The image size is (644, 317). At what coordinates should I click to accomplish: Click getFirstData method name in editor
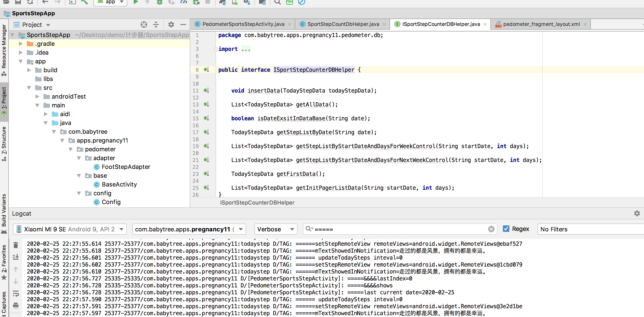point(296,174)
